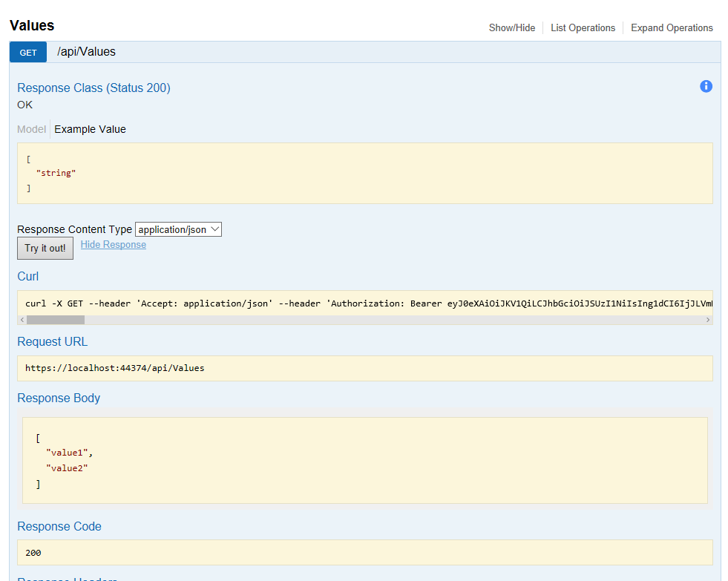This screenshot has width=728, height=581.
Task: Toggle the Values section via Show/Hide
Action: click(x=511, y=27)
